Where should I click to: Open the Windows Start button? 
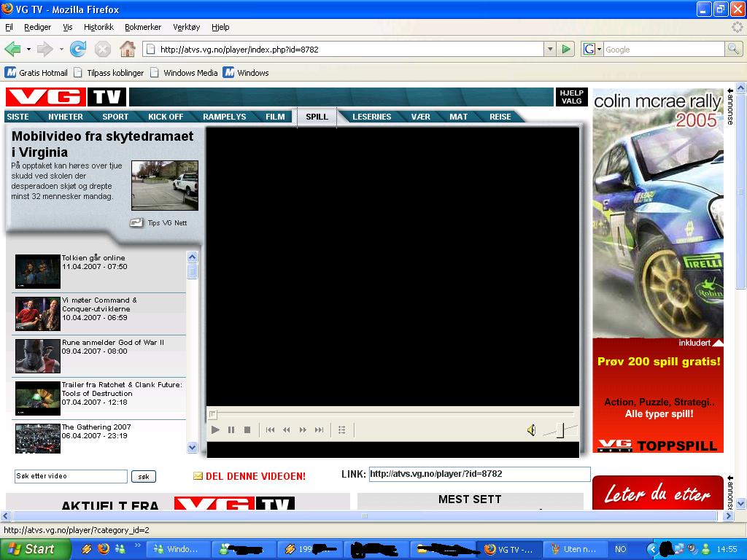pyautogui.click(x=35, y=549)
